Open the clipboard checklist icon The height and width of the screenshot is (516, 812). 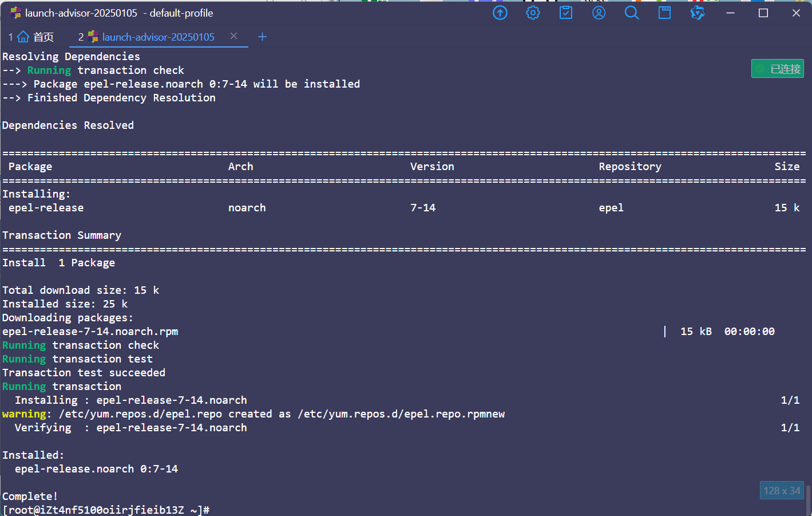[x=566, y=13]
